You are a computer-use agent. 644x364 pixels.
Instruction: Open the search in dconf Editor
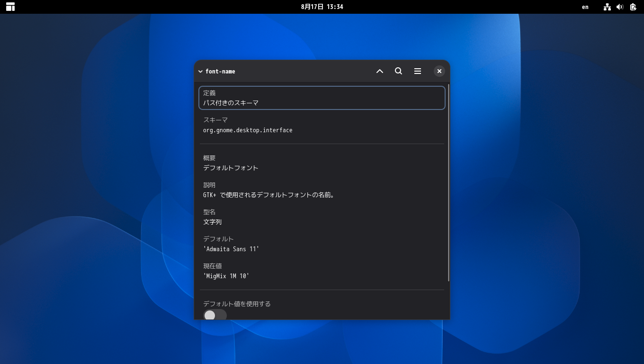tap(398, 71)
